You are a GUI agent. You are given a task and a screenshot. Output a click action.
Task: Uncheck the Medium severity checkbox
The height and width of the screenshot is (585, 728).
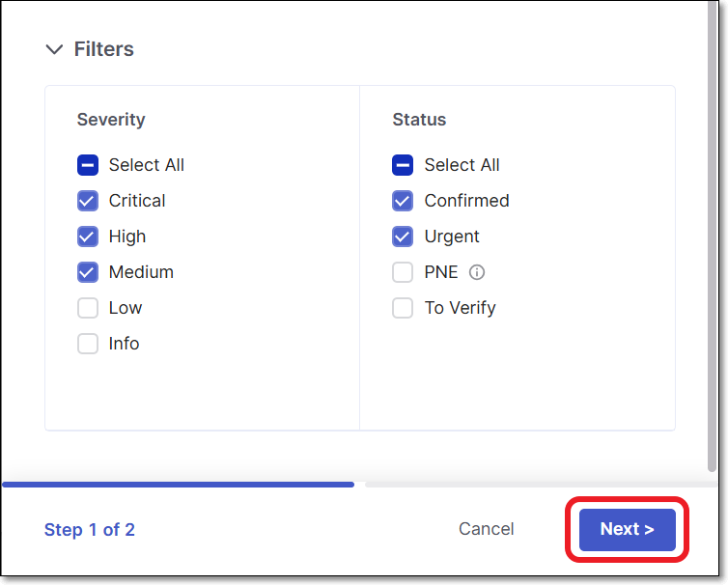[x=88, y=272]
